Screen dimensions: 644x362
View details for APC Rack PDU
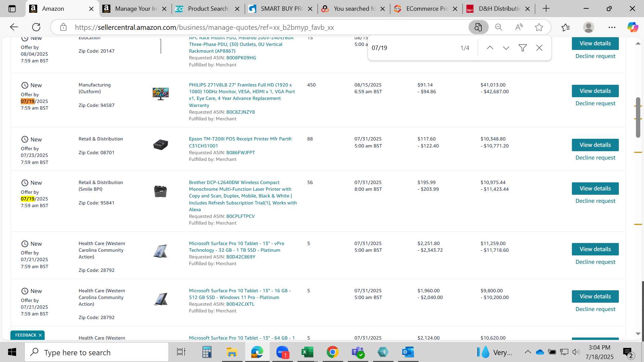pyautogui.click(x=595, y=43)
